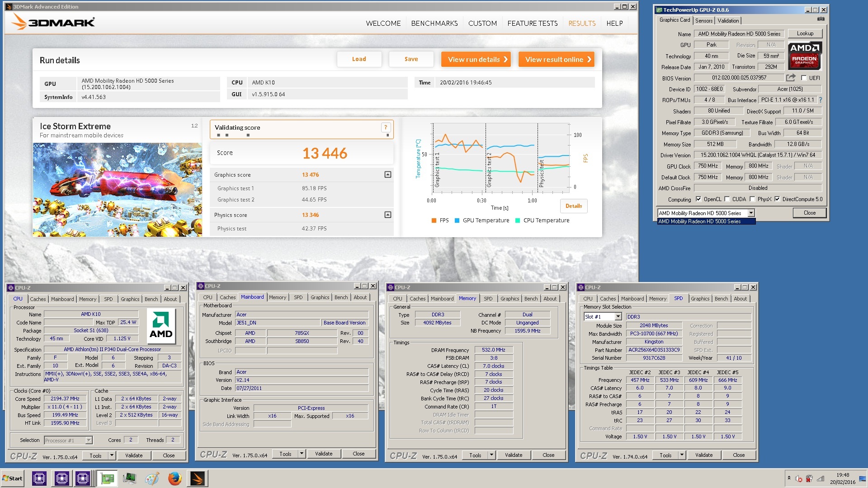This screenshot has width=868, height=488.
Task: Open the 3DMark HELP menu item
Action: [614, 23]
